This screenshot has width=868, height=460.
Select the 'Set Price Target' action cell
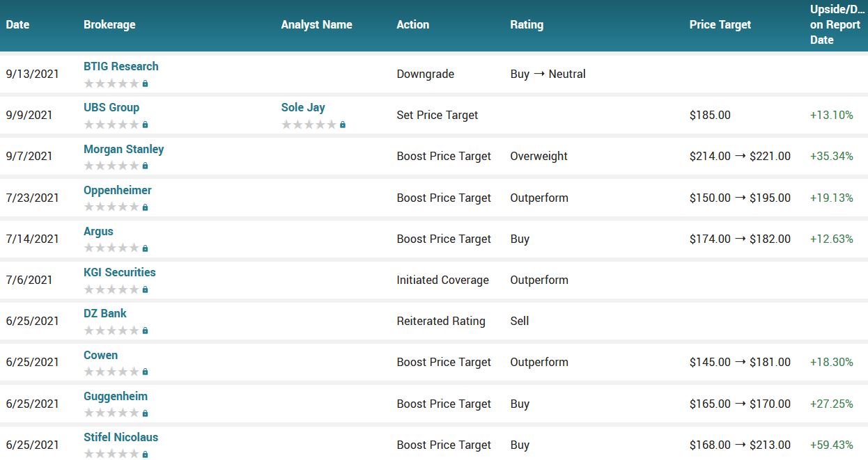tap(437, 115)
